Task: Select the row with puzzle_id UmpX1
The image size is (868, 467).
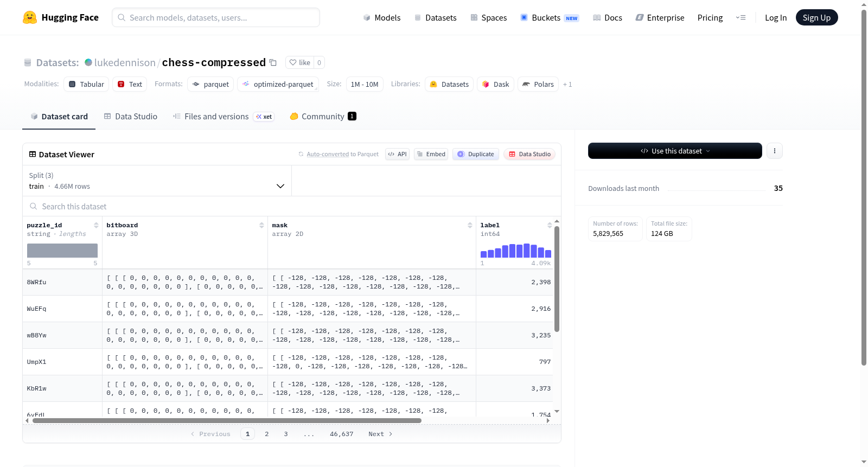Action: pyautogui.click(x=288, y=362)
